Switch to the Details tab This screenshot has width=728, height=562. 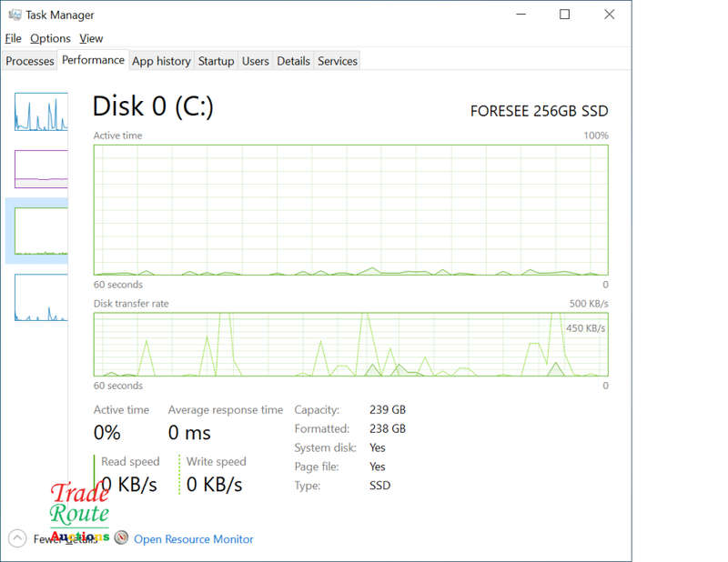[x=293, y=61]
